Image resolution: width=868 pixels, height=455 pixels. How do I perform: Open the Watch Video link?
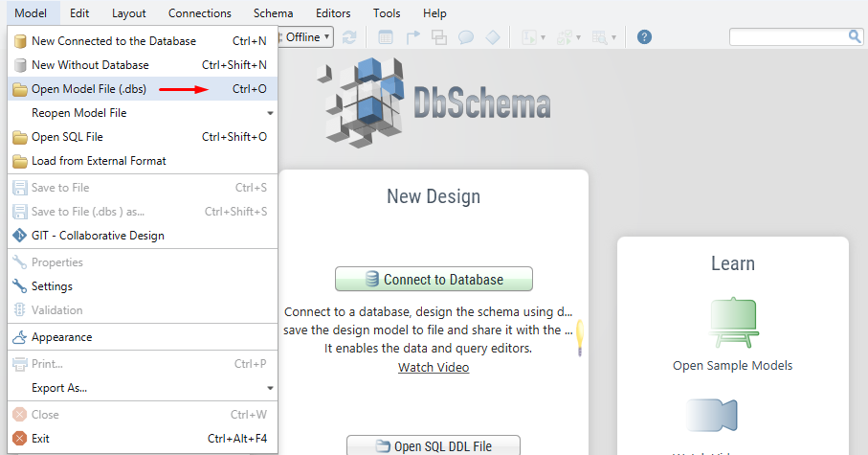pyautogui.click(x=434, y=367)
